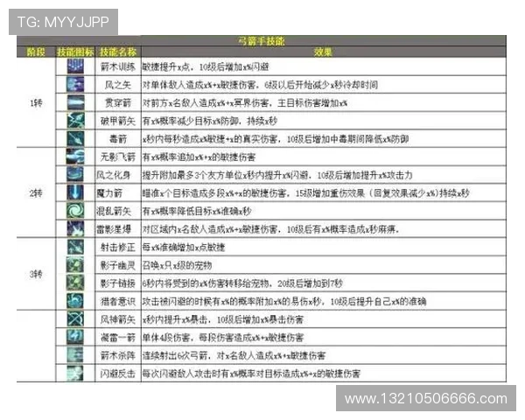Click effect text starting 单体4段伤害
Screen dimensions: 525x420
223,338
